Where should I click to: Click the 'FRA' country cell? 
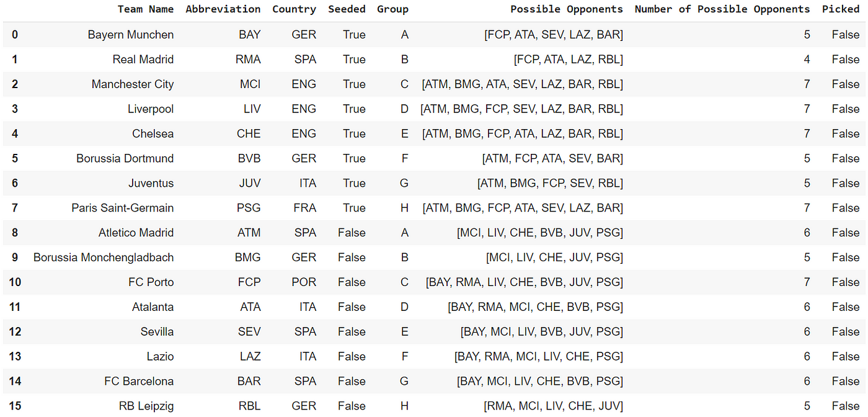[x=305, y=208]
